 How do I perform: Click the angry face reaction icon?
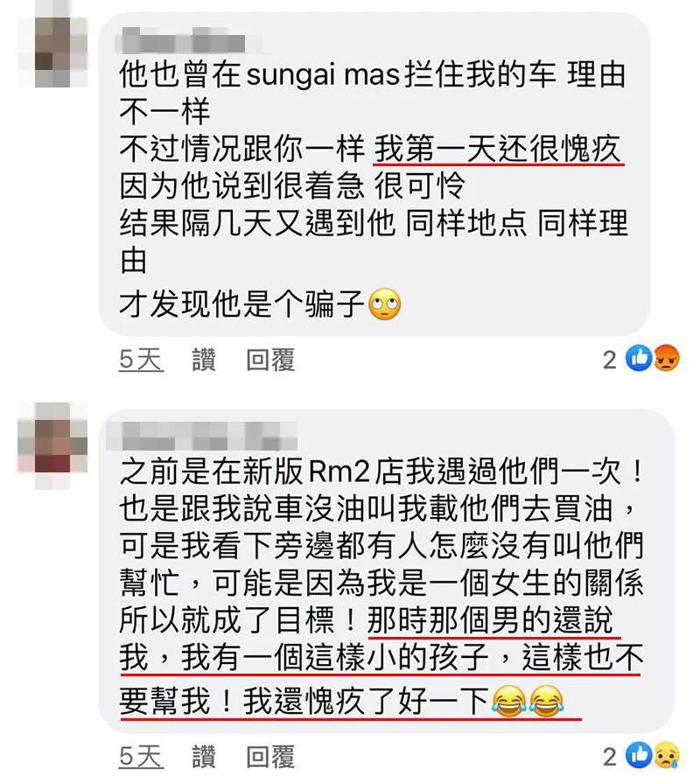click(666, 358)
